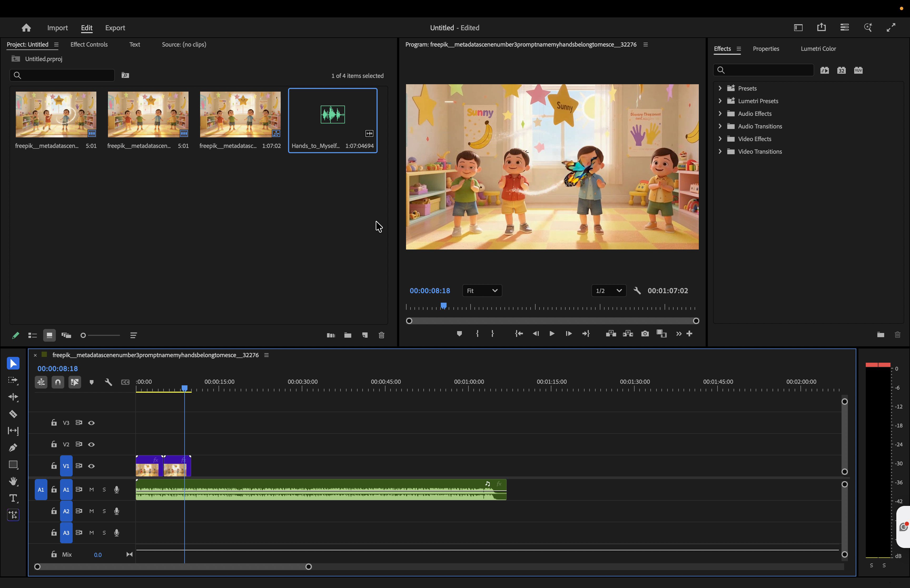
Task: Toggle V1 track output eye
Action: (91, 466)
